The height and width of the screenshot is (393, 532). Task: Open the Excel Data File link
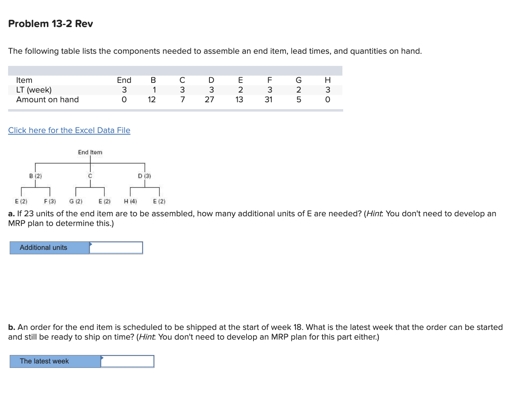click(69, 130)
